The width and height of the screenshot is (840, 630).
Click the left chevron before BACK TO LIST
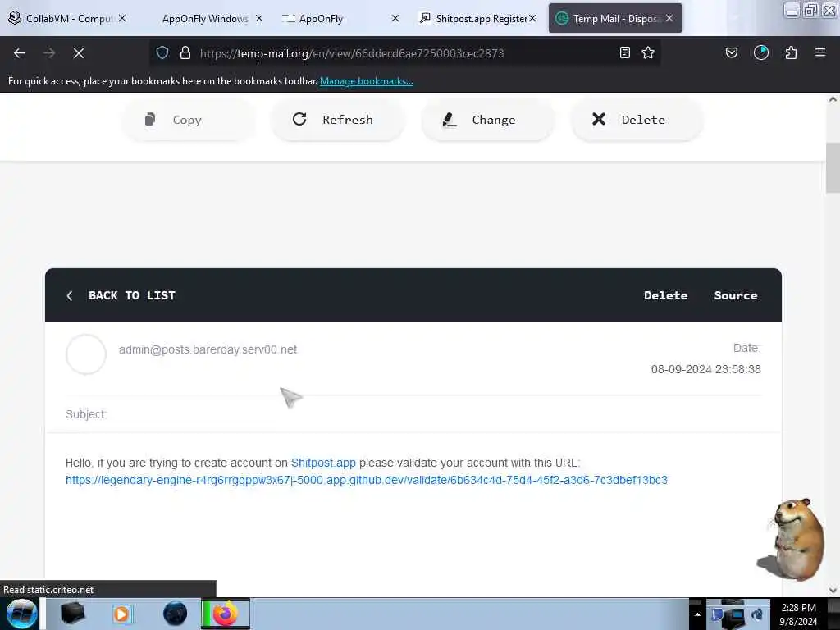coord(70,295)
